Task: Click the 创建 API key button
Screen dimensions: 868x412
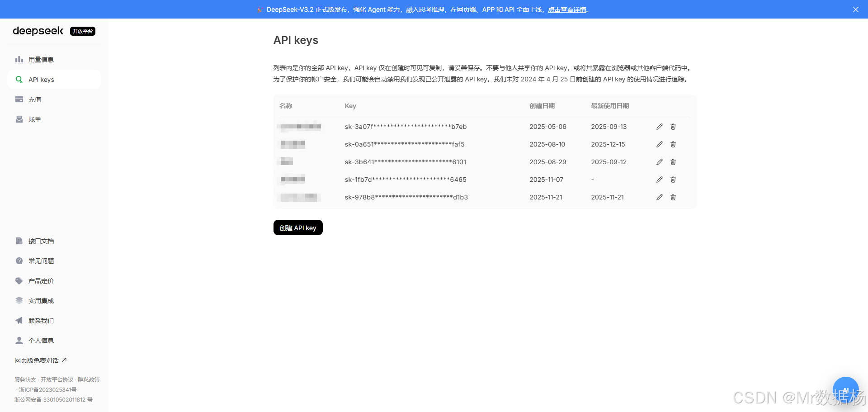Action: 297,227
